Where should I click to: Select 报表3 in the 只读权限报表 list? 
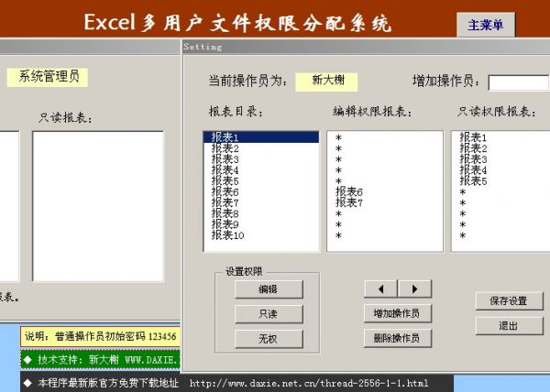coord(473,159)
